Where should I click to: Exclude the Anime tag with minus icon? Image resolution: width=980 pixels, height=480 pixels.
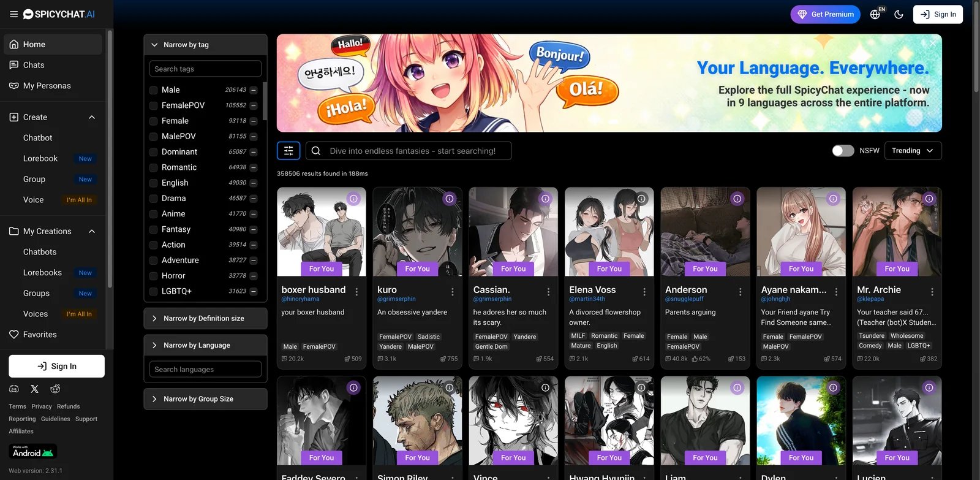(254, 214)
